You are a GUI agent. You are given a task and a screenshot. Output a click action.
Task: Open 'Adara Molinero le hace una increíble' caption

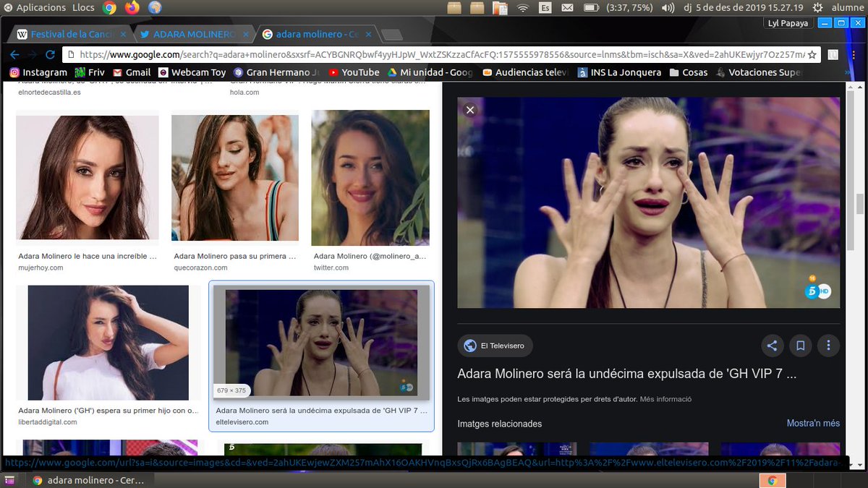click(x=88, y=256)
